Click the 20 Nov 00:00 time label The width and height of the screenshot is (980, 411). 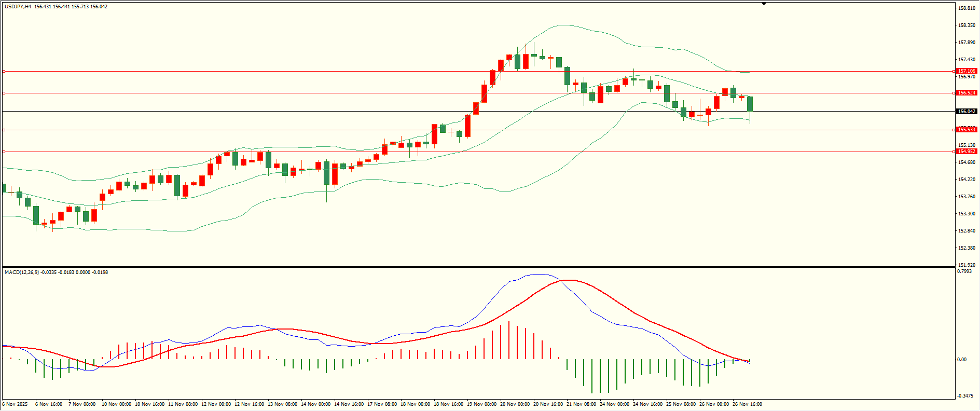pyautogui.click(x=515, y=404)
